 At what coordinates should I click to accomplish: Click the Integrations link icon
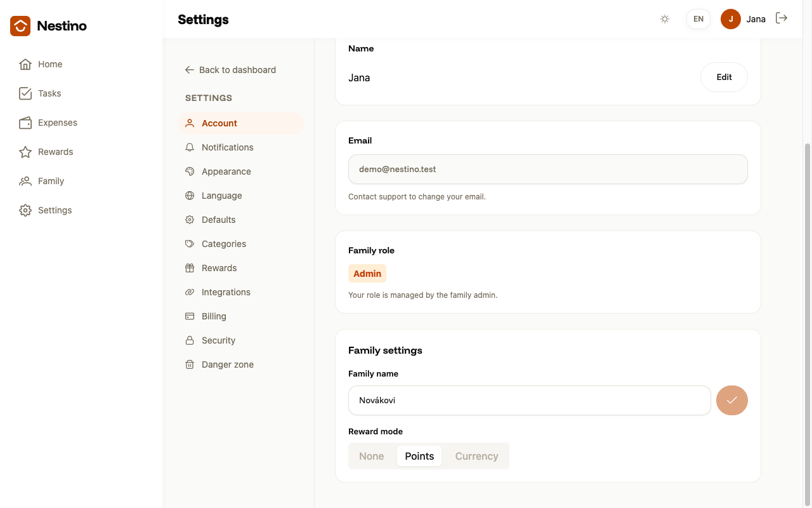click(x=190, y=292)
